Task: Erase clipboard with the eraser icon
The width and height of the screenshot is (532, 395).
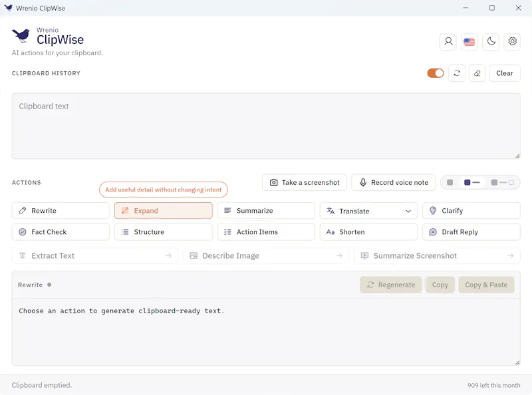Action: (477, 73)
